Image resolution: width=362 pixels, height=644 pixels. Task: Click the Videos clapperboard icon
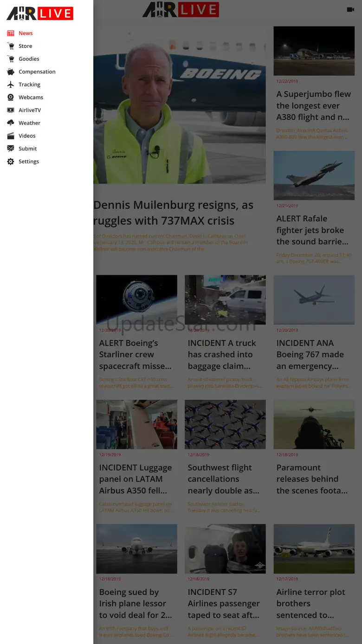click(x=11, y=136)
